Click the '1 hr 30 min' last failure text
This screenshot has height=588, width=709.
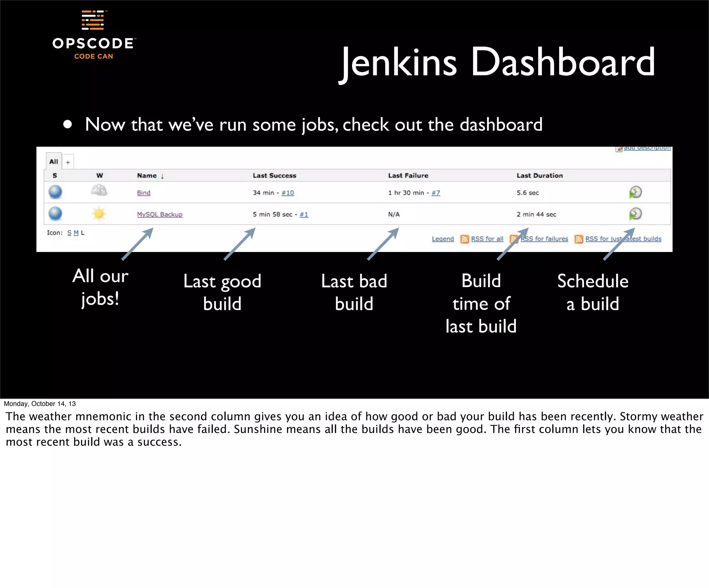pos(406,193)
